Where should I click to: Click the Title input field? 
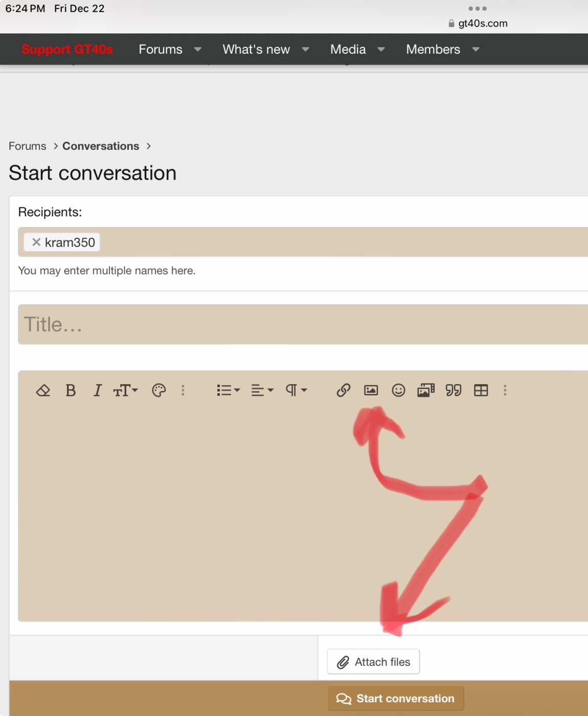303,325
